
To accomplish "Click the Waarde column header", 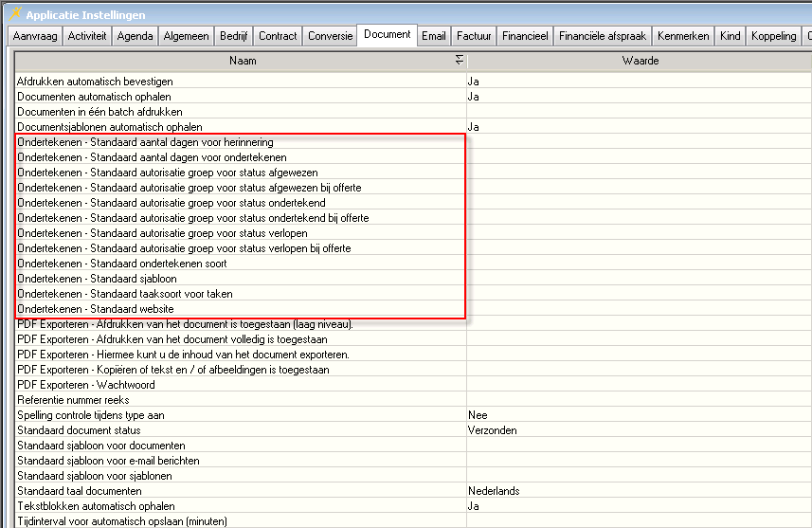I will [641, 61].
